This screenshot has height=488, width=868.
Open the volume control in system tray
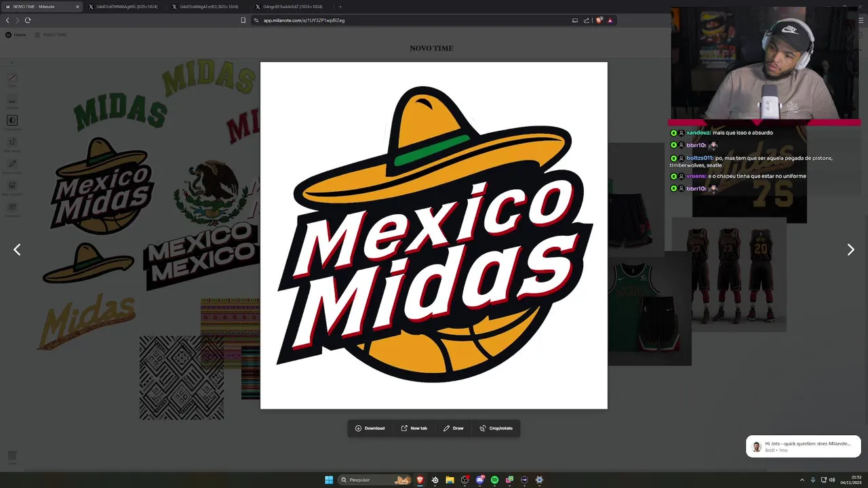coord(832,480)
